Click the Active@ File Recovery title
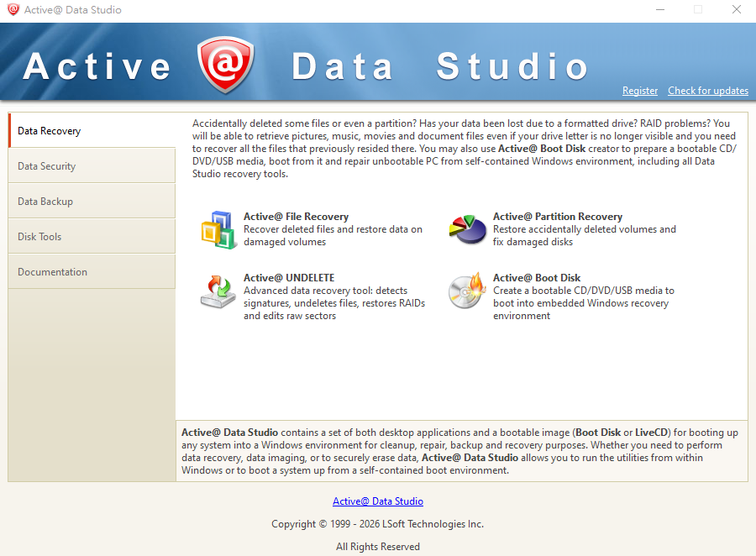The height and width of the screenshot is (556, 756). [296, 217]
